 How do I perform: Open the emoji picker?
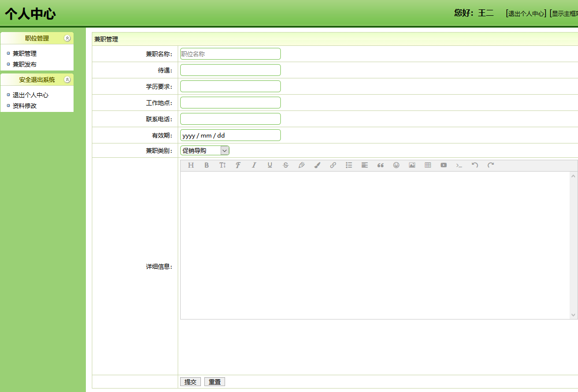(396, 165)
